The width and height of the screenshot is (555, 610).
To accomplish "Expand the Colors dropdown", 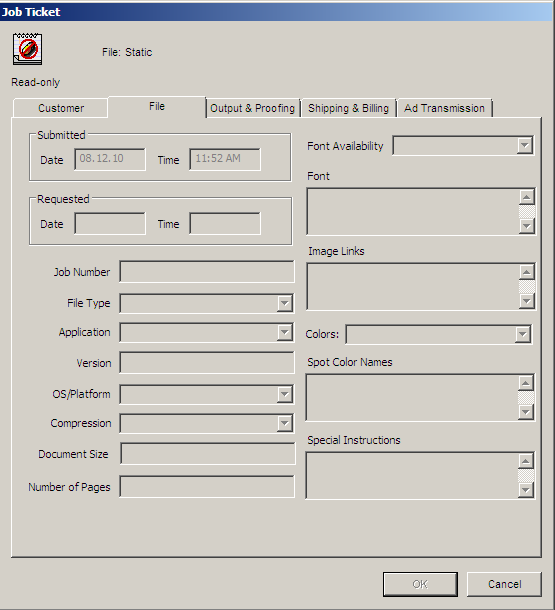I will point(522,334).
